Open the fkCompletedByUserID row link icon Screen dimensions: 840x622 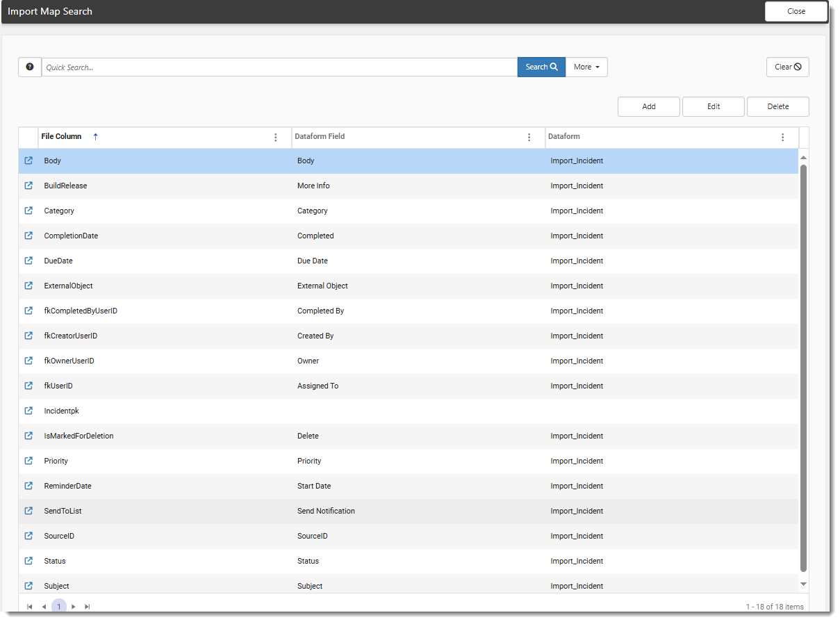pos(28,311)
